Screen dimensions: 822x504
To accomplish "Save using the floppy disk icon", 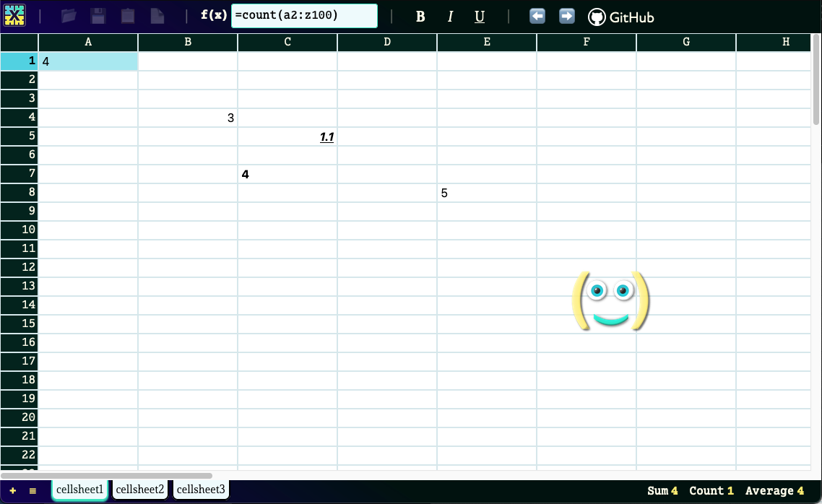I will (x=98, y=16).
